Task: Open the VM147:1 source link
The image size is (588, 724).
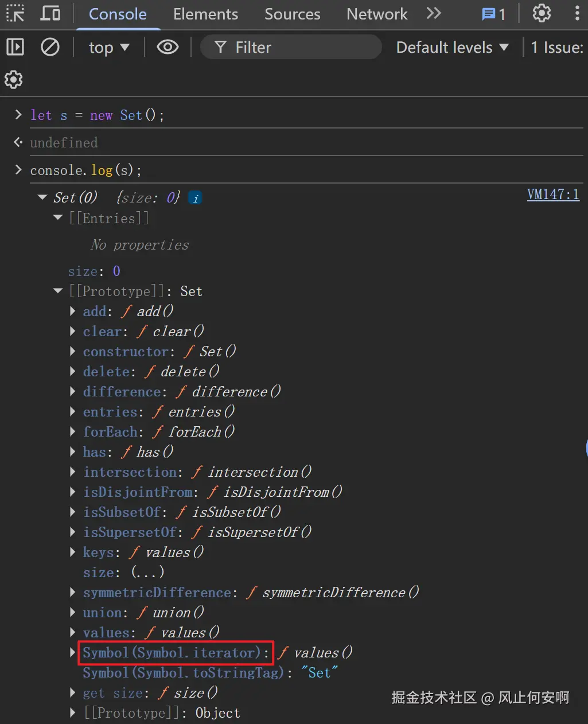Action: pos(553,194)
